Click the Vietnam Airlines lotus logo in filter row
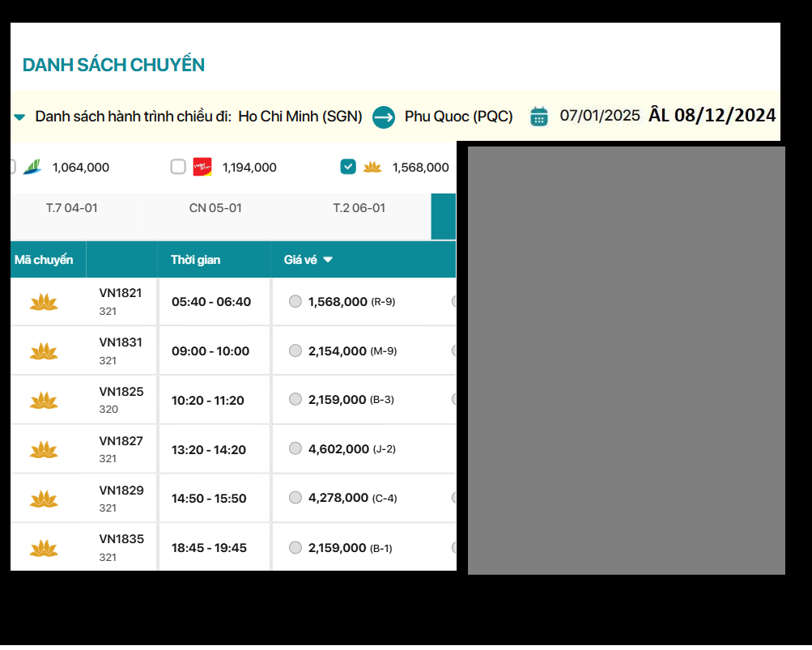 coord(372,167)
